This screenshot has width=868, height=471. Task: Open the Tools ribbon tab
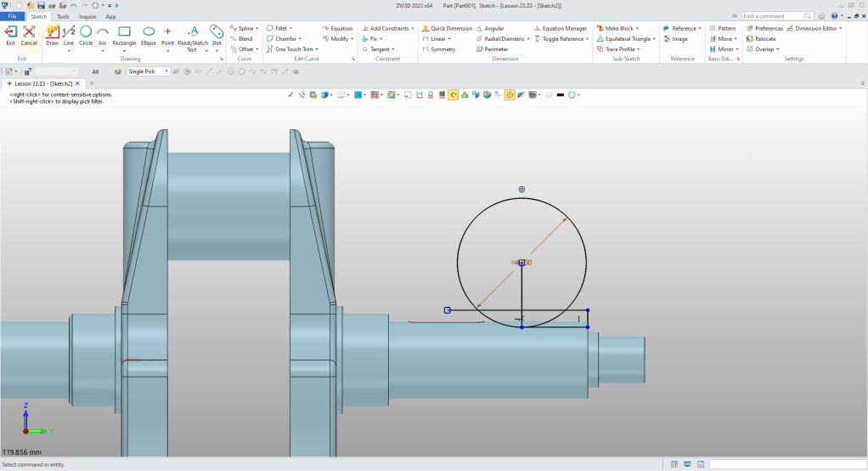coord(63,16)
